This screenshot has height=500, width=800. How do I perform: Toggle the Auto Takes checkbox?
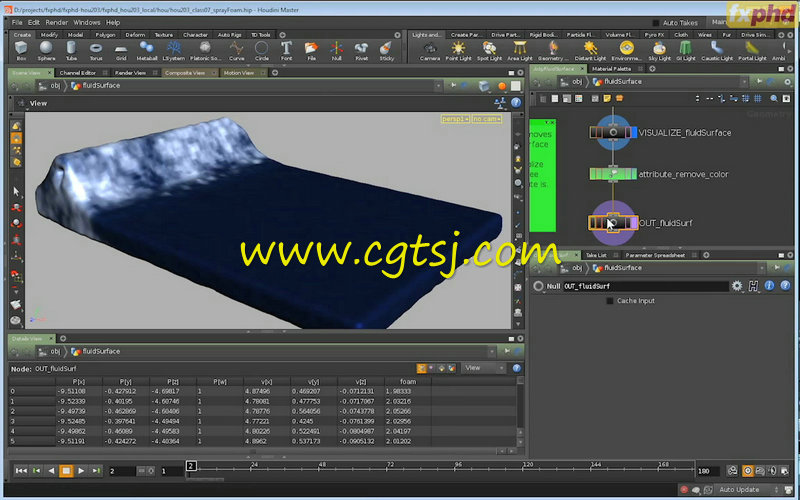pyautogui.click(x=656, y=23)
